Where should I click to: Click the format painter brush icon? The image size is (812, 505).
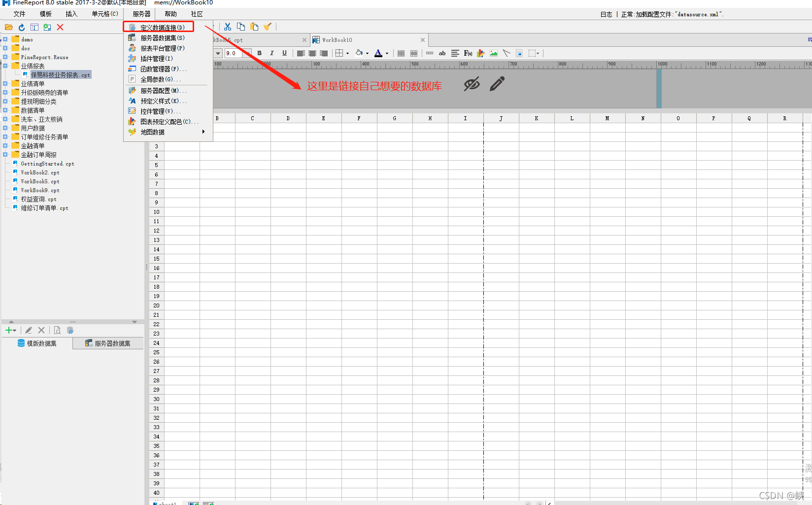pyautogui.click(x=268, y=27)
